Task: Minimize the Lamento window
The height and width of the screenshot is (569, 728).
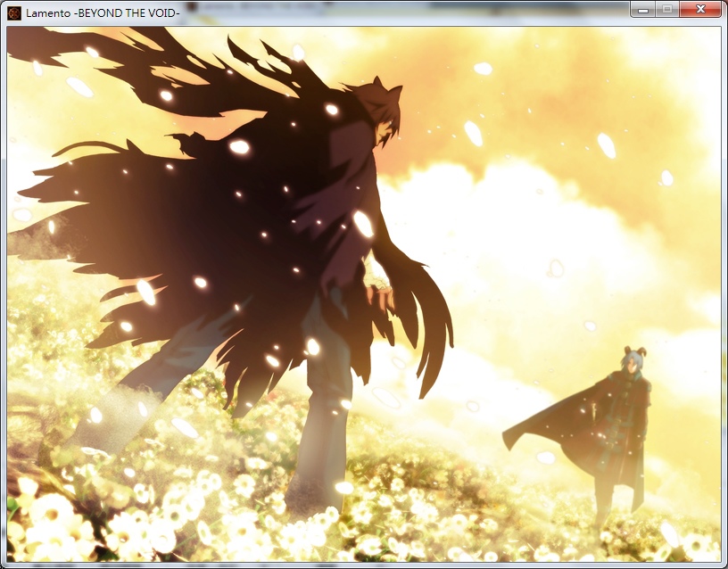Action: pos(643,9)
